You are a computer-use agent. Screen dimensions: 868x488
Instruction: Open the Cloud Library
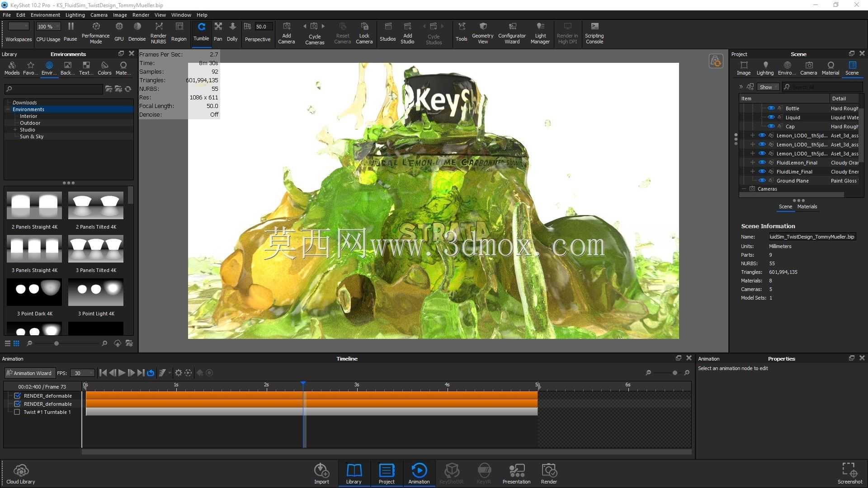[21, 474]
